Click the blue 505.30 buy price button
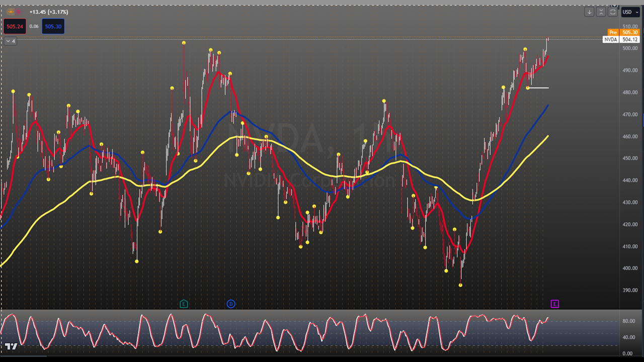This screenshot has height=362, width=644. click(x=53, y=26)
